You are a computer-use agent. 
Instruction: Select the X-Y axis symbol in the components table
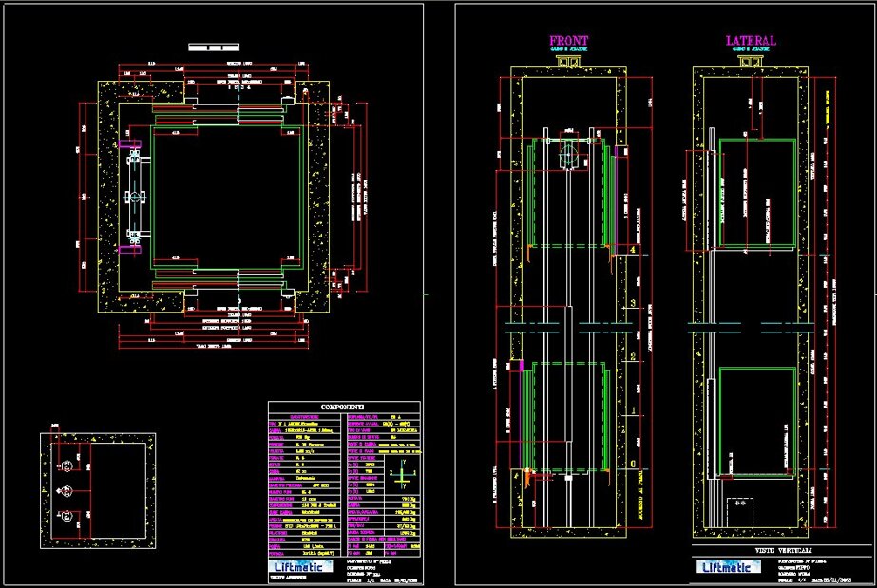[x=402, y=475]
